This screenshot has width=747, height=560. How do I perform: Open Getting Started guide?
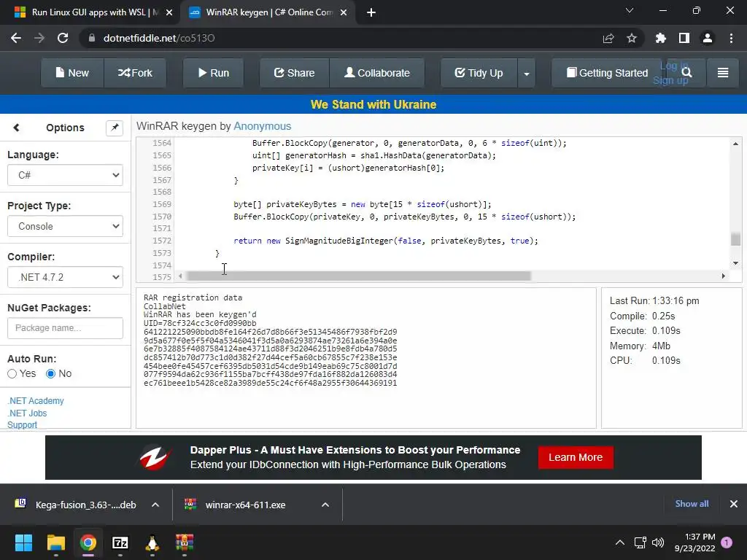pyautogui.click(x=607, y=73)
